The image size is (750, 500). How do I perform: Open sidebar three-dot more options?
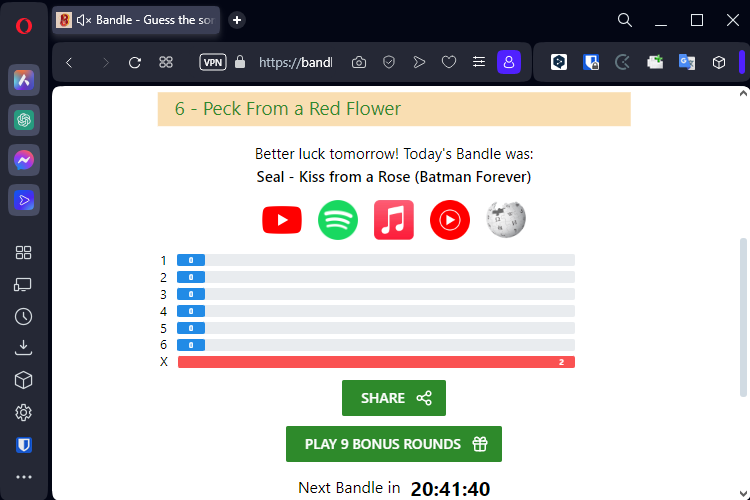tap(23, 477)
